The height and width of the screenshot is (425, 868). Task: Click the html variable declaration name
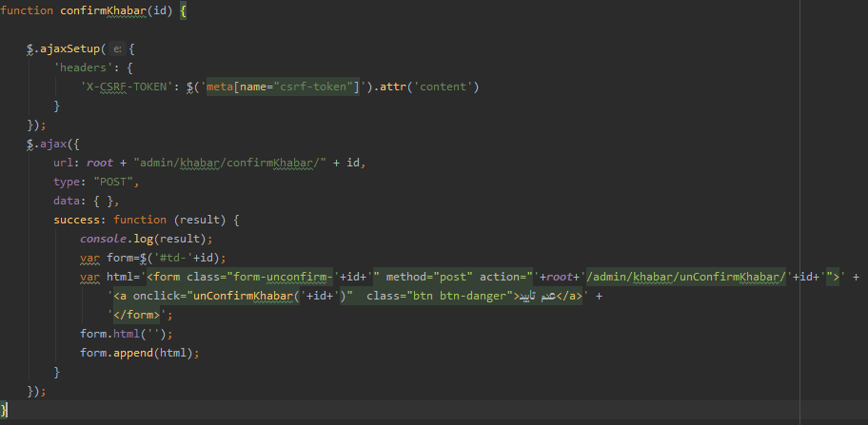point(120,277)
